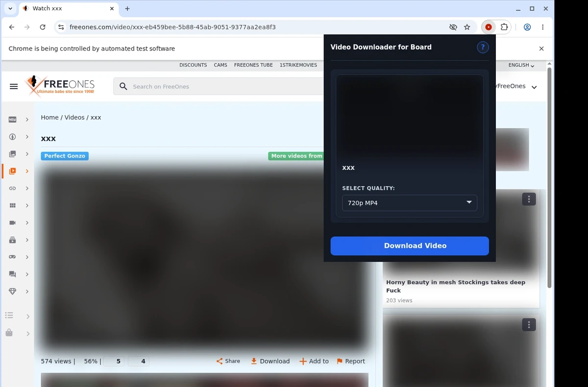588x387 pixels.
Task: Click the chain link icon in the sidebar
Action: tap(13, 188)
